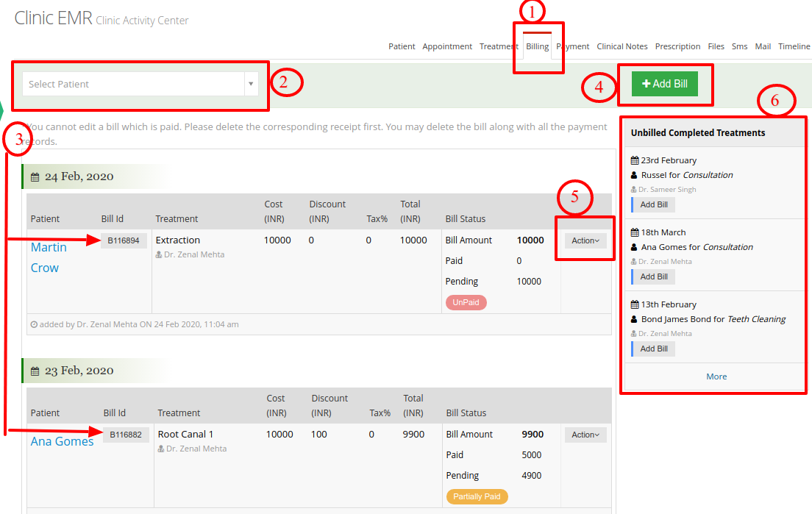Click the Root Canal 1 treatment name
Image resolution: width=812 pixels, height=514 pixels.
(185, 435)
